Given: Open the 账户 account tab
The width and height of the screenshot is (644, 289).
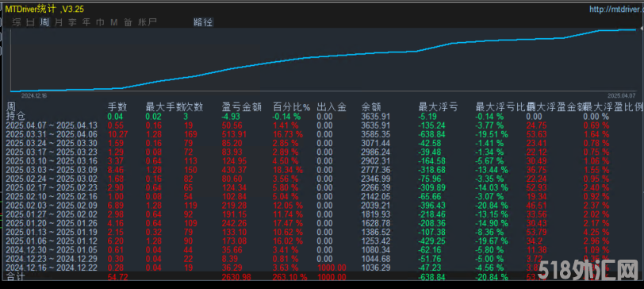Looking at the screenshot, I should 148,22.
